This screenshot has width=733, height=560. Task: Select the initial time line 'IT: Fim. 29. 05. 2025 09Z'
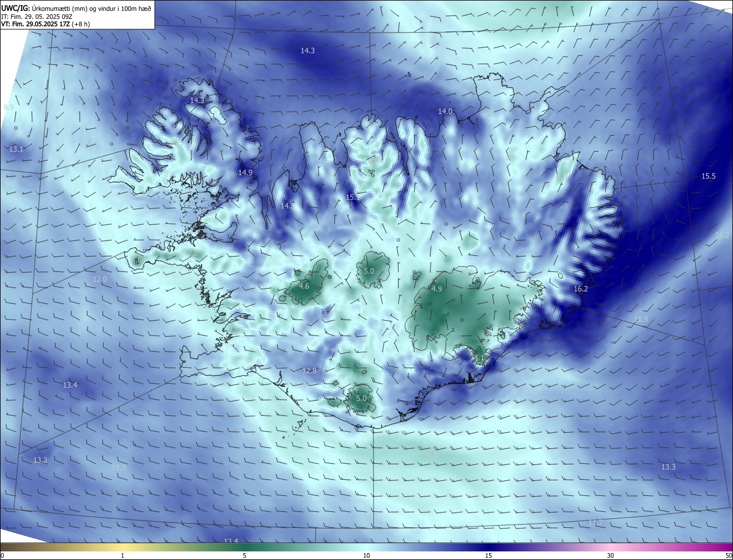tap(36, 16)
